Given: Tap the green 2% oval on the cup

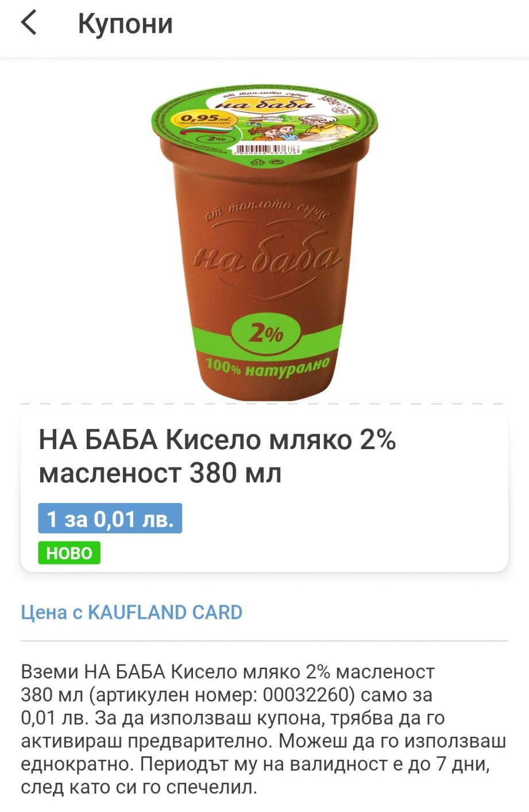Looking at the screenshot, I should click(x=265, y=334).
